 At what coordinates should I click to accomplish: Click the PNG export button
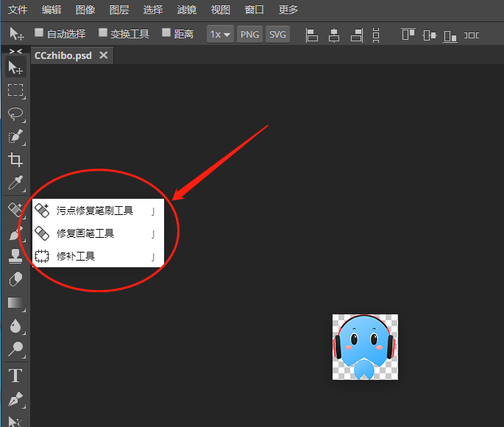pos(250,34)
